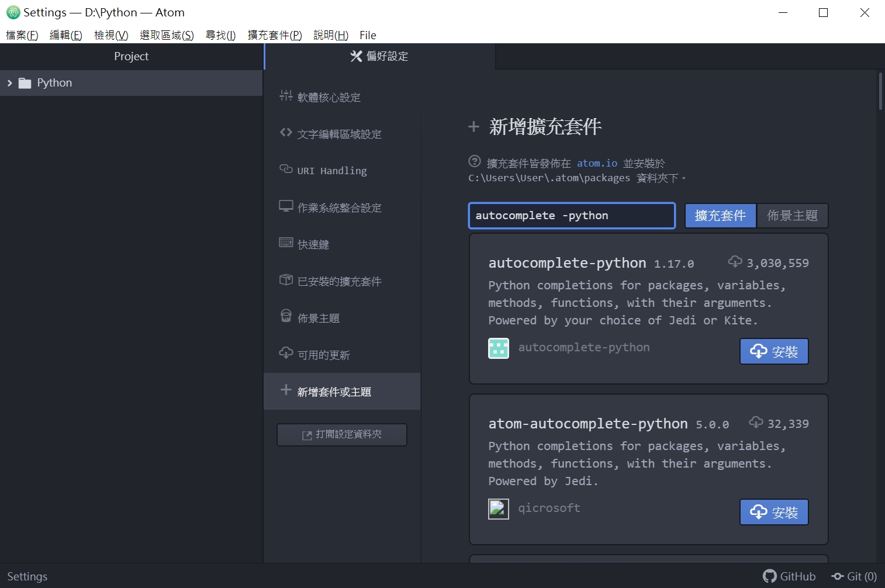Screen dimensions: 885x588
Task: Visit the atom.io link
Action: click(596, 163)
